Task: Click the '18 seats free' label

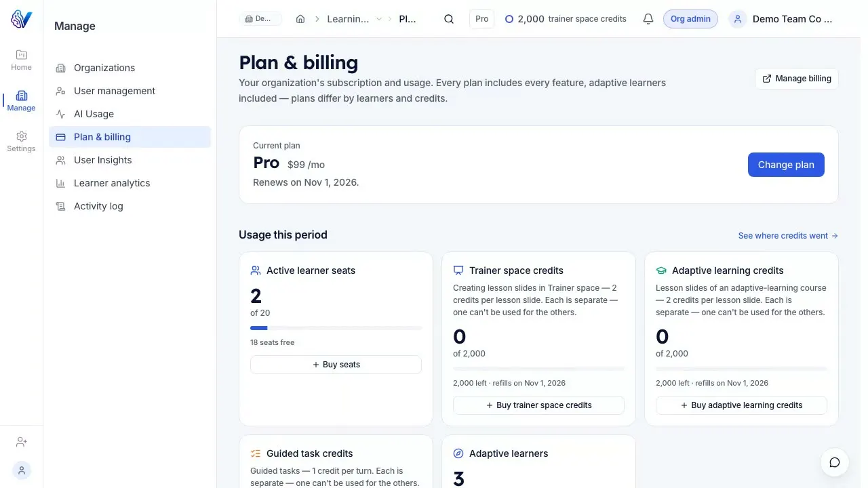Action: pyautogui.click(x=272, y=342)
